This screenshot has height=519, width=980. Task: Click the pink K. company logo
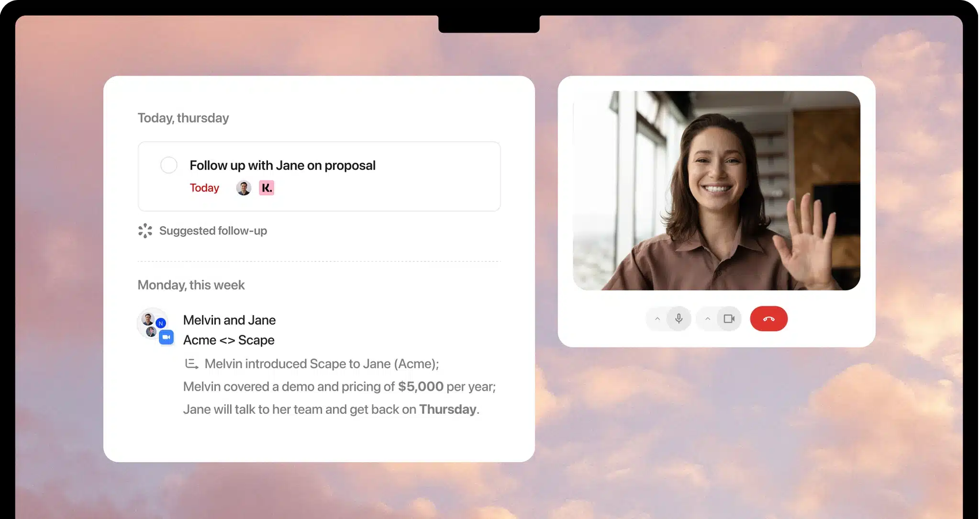tap(267, 188)
